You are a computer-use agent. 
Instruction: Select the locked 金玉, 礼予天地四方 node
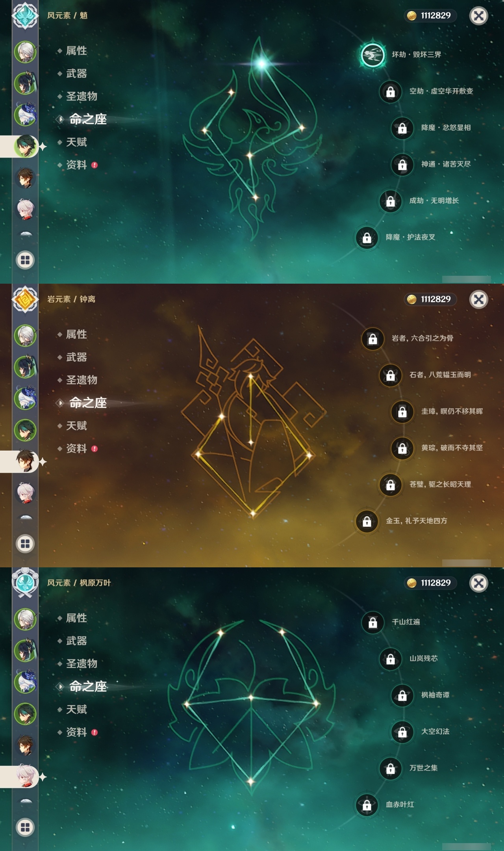coord(367,521)
